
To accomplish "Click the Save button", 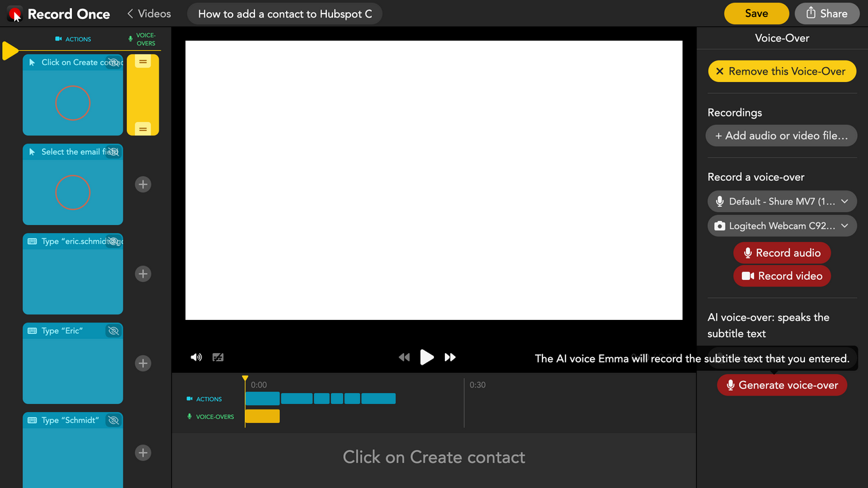I will click(x=757, y=14).
